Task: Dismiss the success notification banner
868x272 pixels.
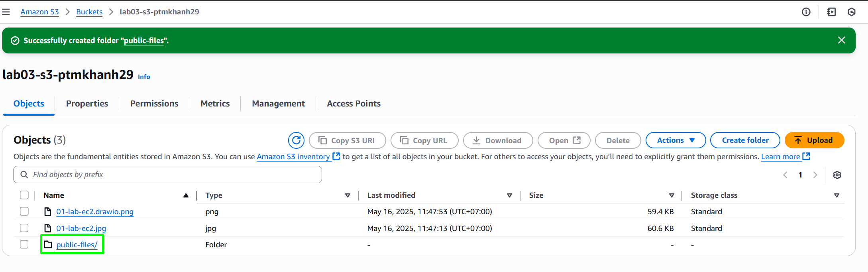Action: 841,40
